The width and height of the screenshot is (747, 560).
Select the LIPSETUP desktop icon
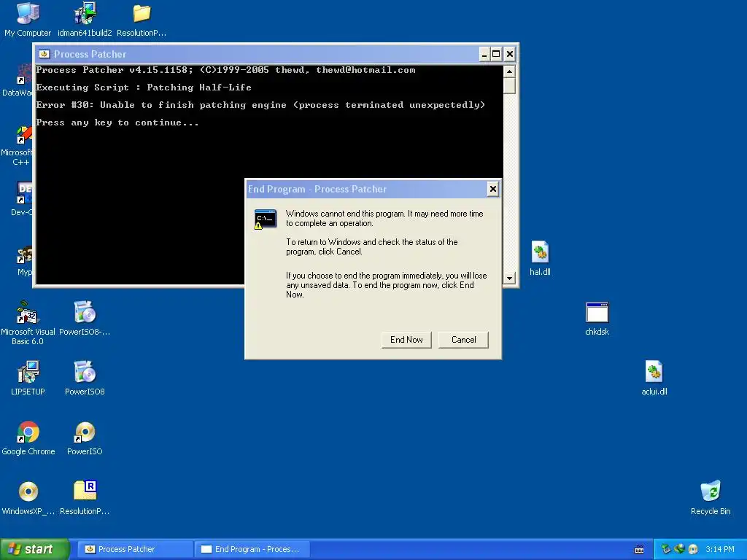(x=28, y=378)
